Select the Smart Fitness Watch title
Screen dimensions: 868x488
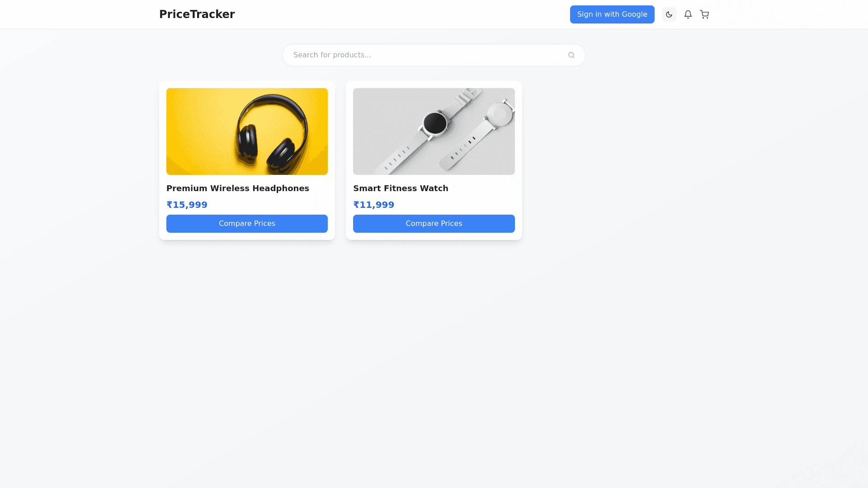coord(401,188)
